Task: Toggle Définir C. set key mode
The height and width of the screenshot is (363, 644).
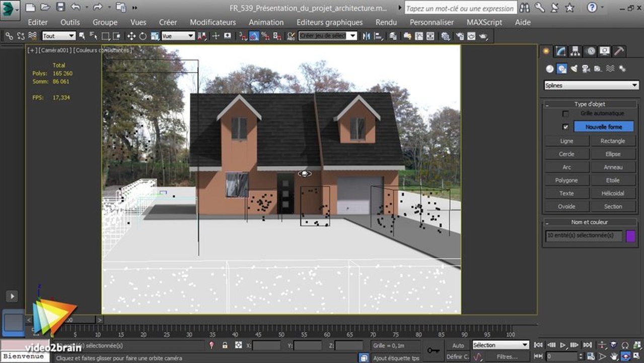Action: tap(458, 356)
